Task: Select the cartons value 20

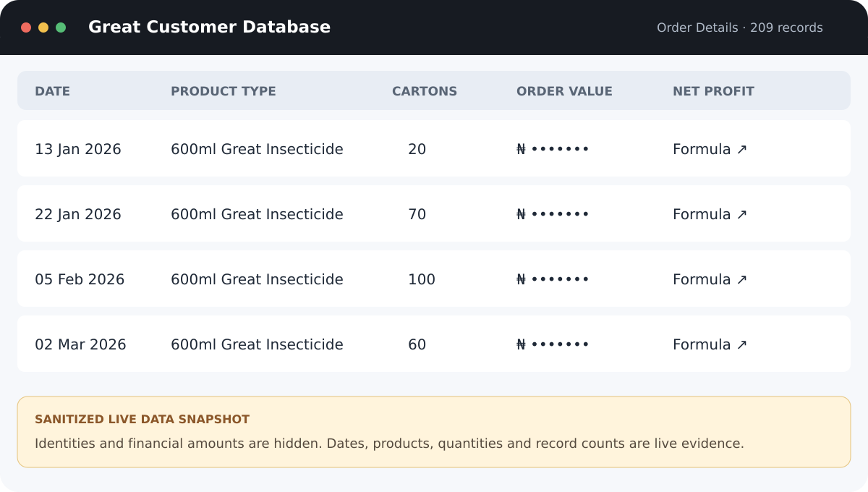Action: point(417,149)
